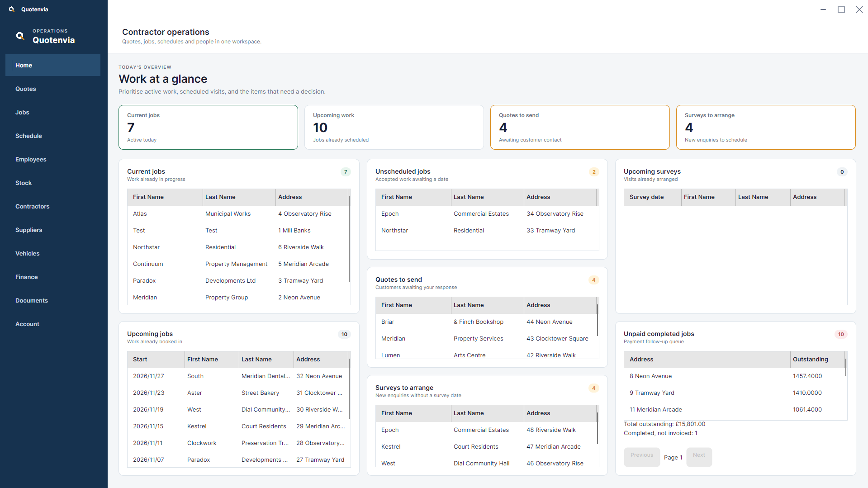Select the Continuum Property Management row
The height and width of the screenshot is (488, 868).
(238, 264)
